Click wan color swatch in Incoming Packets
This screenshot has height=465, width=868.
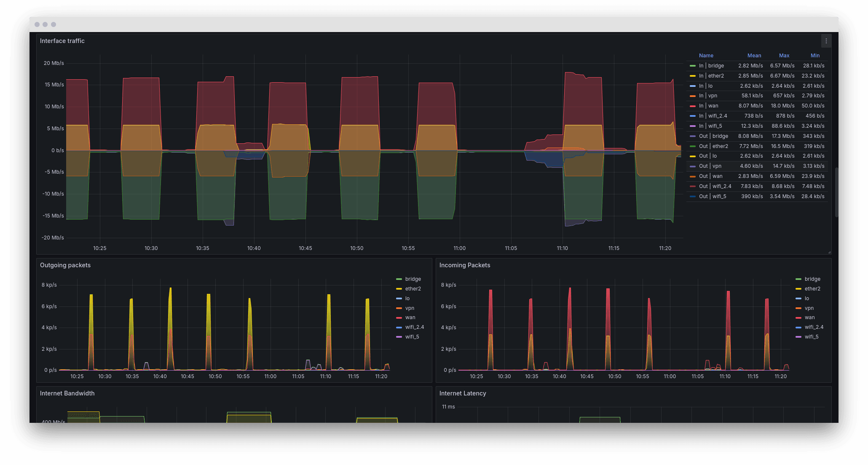point(798,317)
